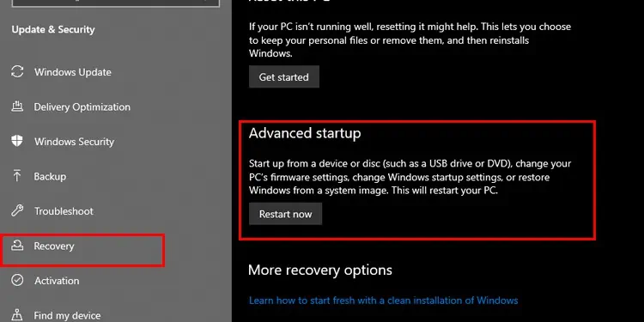Open the Backup label in the sidebar
The width and height of the screenshot is (644, 322).
click(x=50, y=176)
